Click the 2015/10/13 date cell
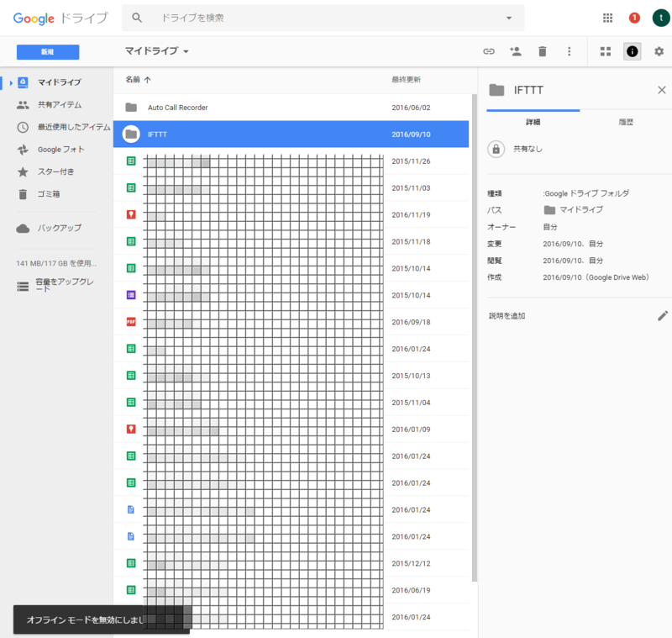Image resolution: width=672 pixels, height=638 pixels. pos(411,376)
